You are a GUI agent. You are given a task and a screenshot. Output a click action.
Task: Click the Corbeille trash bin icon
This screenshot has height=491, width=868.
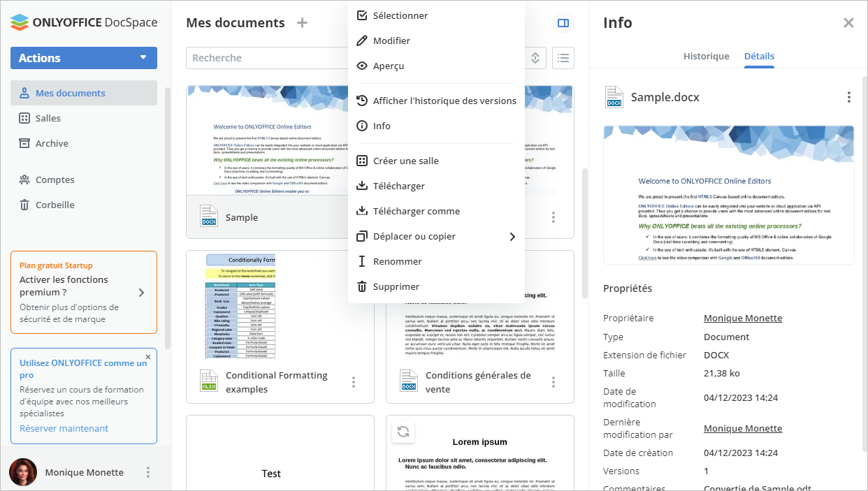click(24, 205)
